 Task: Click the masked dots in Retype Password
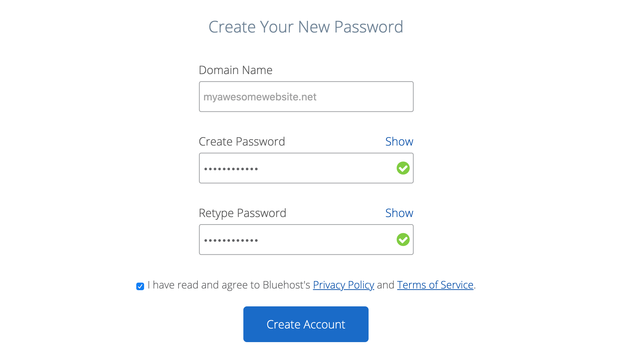[x=231, y=240]
